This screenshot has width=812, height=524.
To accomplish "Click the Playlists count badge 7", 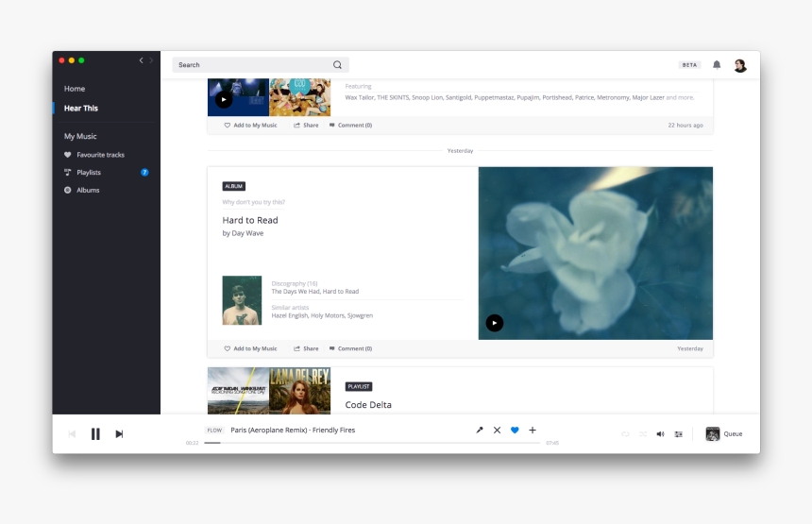I will (144, 173).
